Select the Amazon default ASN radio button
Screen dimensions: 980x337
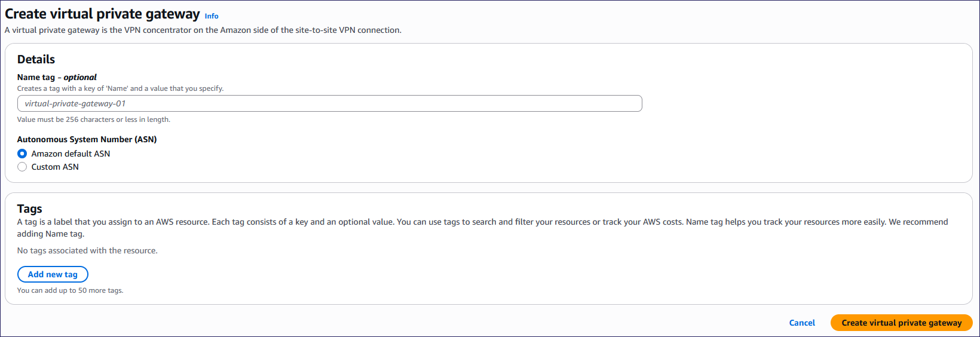(x=22, y=154)
